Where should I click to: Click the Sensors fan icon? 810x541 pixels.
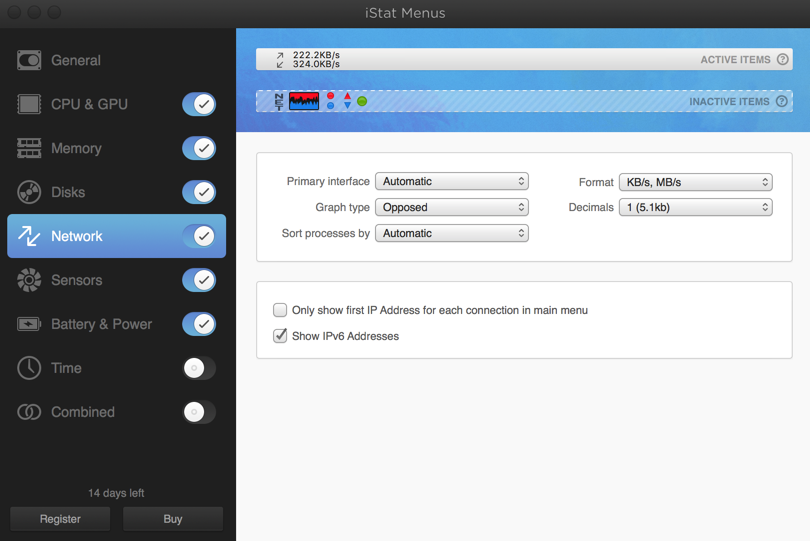point(29,280)
